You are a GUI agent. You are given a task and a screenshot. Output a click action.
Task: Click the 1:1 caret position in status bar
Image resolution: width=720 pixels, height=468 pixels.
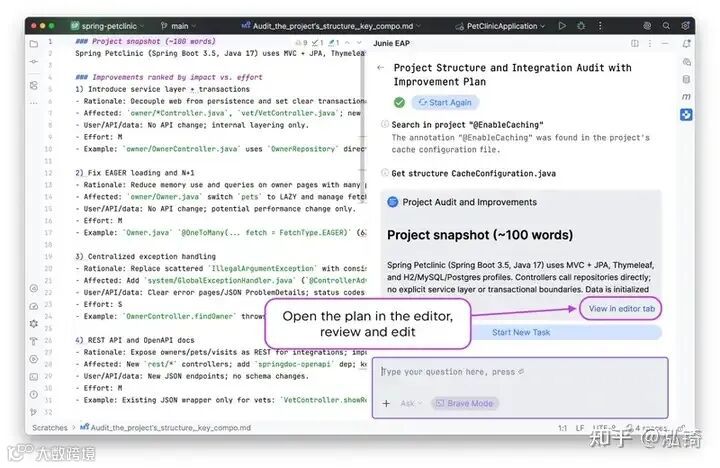562,428
